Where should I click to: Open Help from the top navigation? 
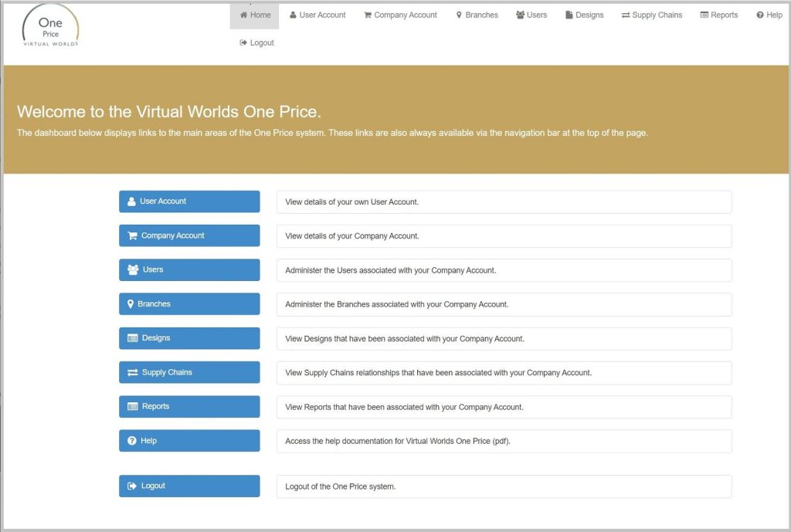[769, 15]
